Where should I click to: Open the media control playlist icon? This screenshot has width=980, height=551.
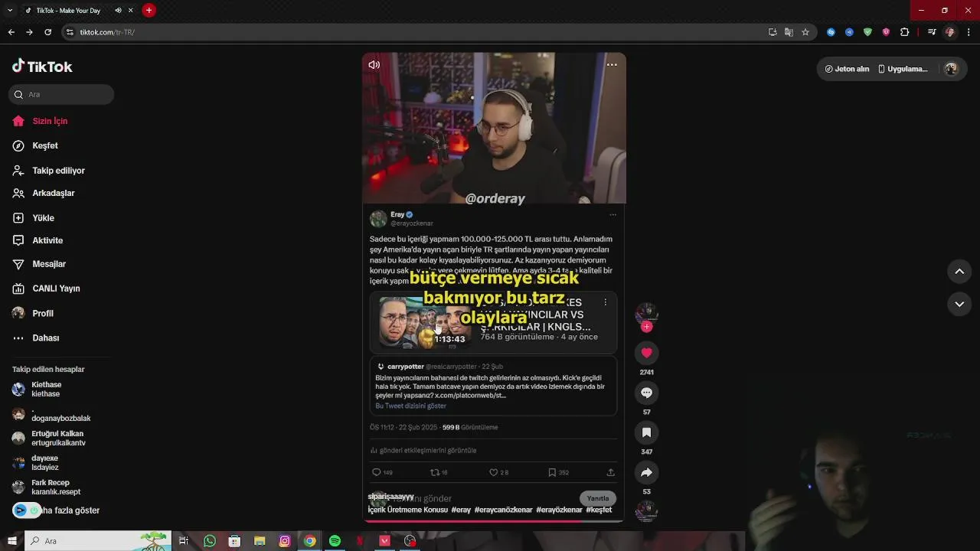(932, 32)
